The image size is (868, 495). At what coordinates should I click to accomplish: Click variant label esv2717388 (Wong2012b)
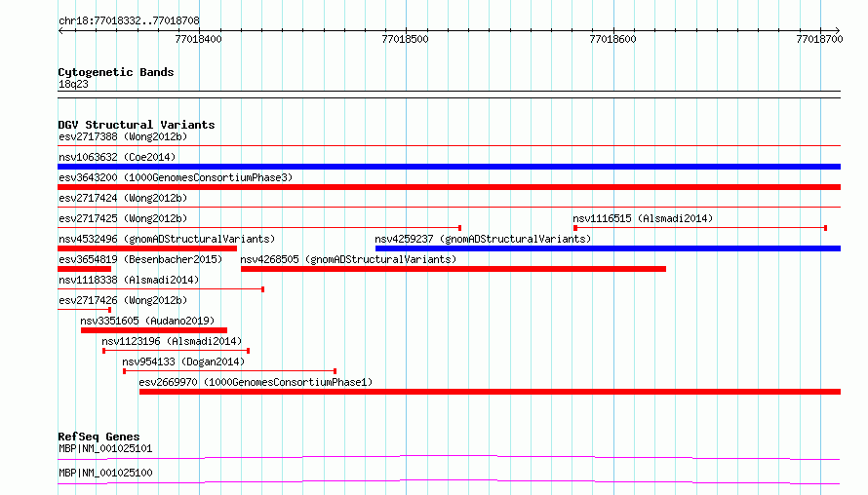(123, 136)
